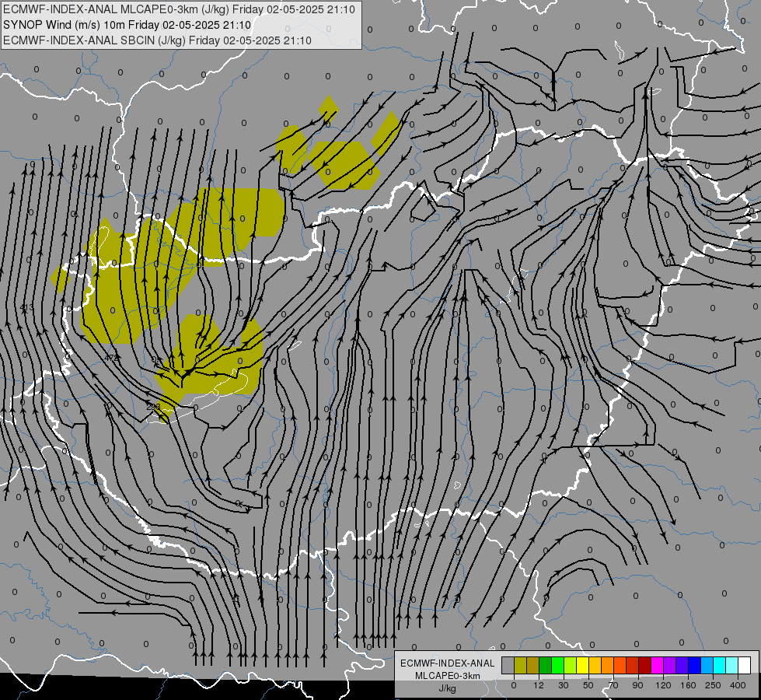Click the map value '413'
This screenshot has height=700, width=761.
tap(28, 307)
